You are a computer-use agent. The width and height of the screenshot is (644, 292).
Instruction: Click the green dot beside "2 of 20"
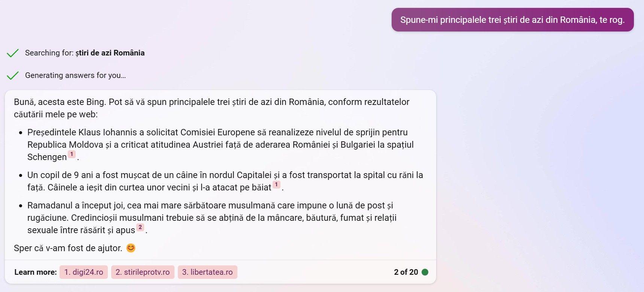pyautogui.click(x=425, y=272)
